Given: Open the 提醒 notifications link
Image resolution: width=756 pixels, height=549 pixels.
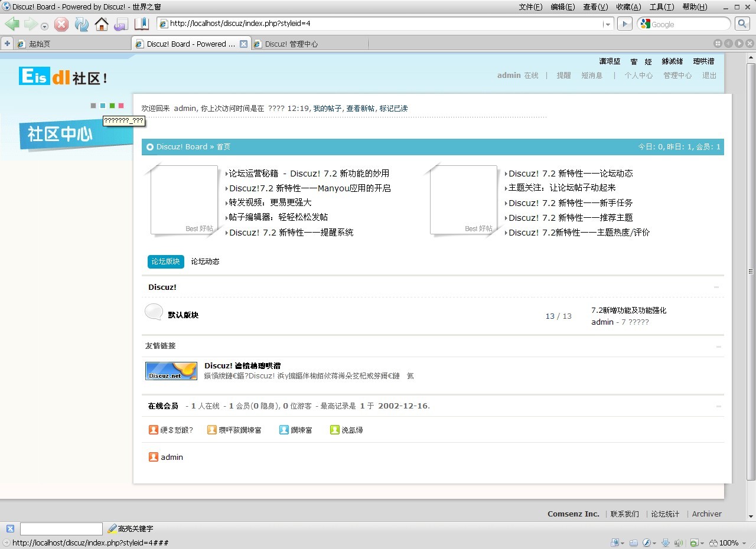Looking at the screenshot, I should pos(563,76).
